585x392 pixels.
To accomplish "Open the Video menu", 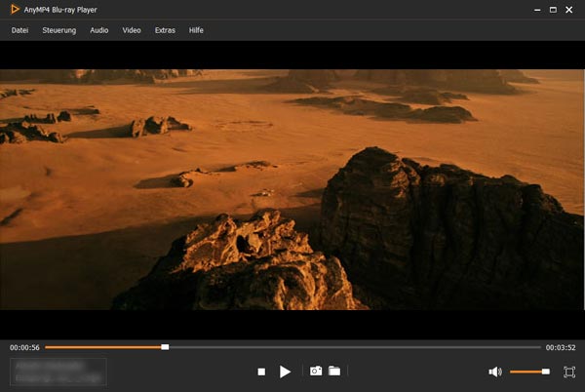I will point(132,30).
